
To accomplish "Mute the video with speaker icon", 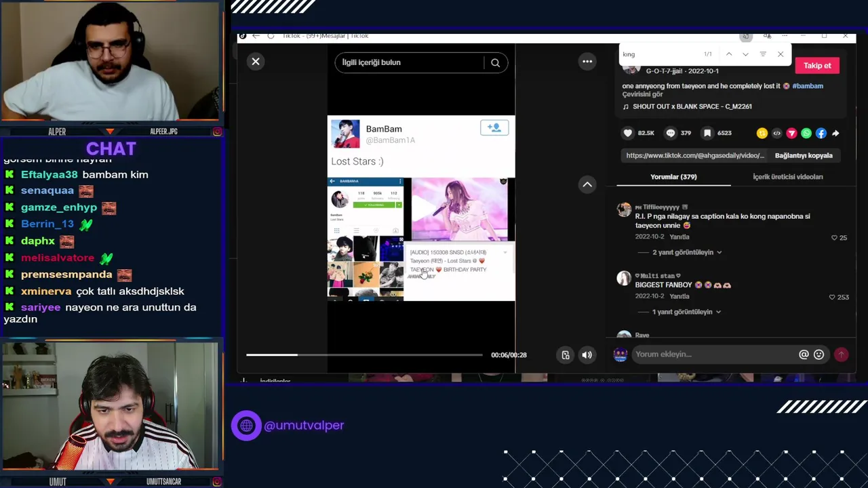I will [587, 354].
